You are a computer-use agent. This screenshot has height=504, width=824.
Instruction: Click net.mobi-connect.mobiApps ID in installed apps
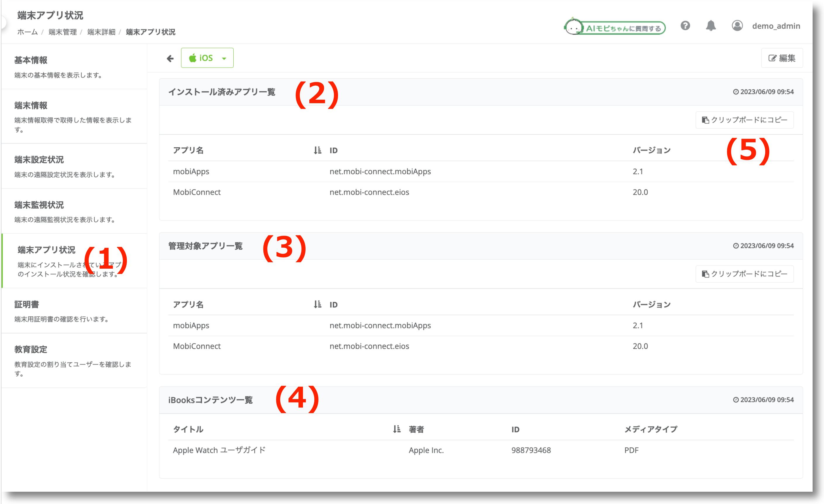pyautogui.click(x=380, y=172)
